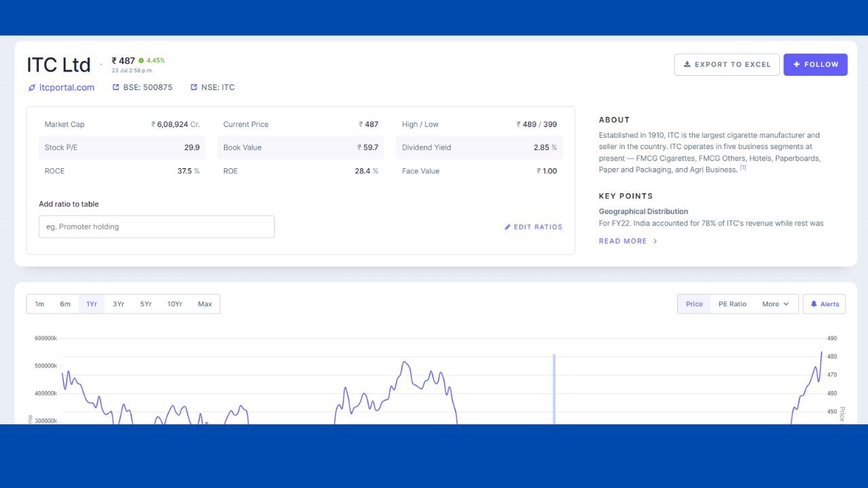
Task: Select the 3Yr chart range
Action: (119, 304)
